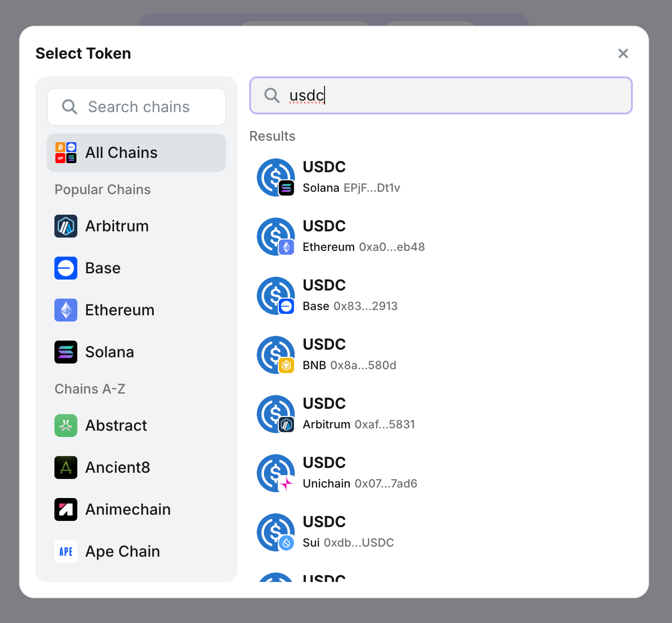Filter by Ethereum chain
The height and width of the screenshot is (623, 672).
click(136, 310)
